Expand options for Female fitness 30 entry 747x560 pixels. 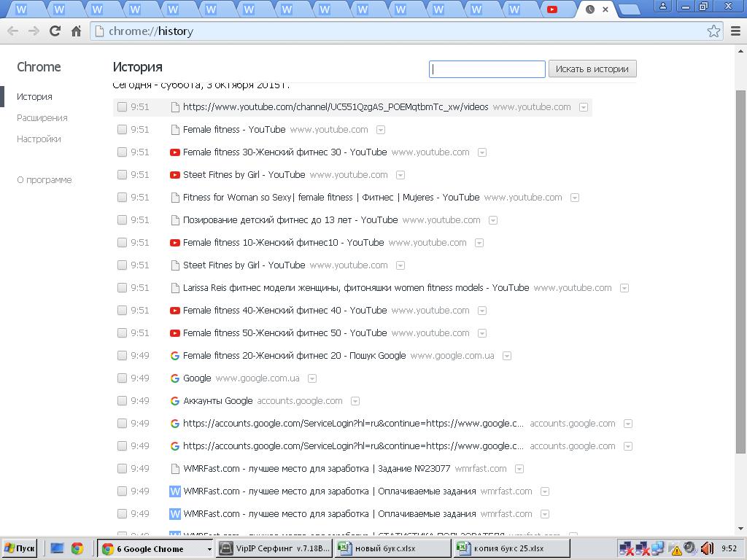pyautogui.click(x=482, y=153)
